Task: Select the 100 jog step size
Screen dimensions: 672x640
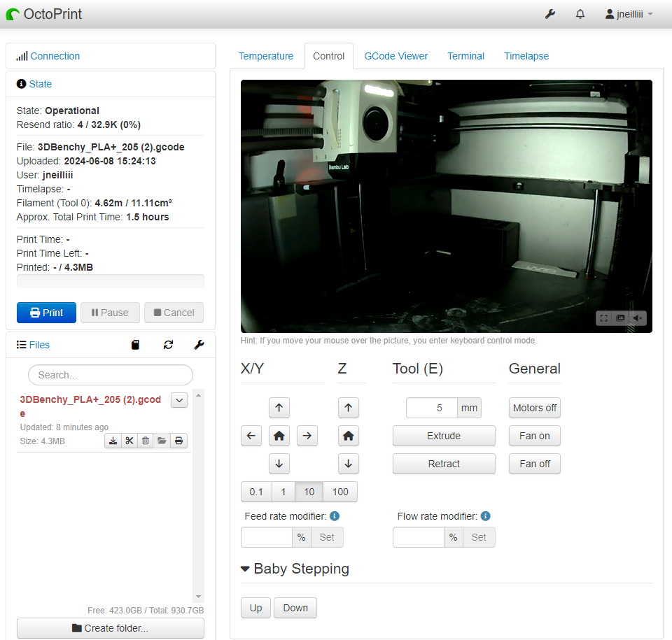Action: click(340, 492)
